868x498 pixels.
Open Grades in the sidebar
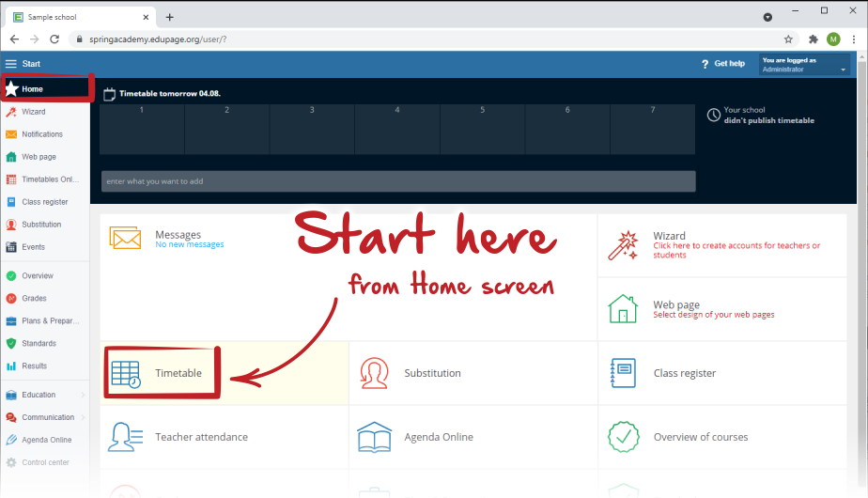(34, 299)
